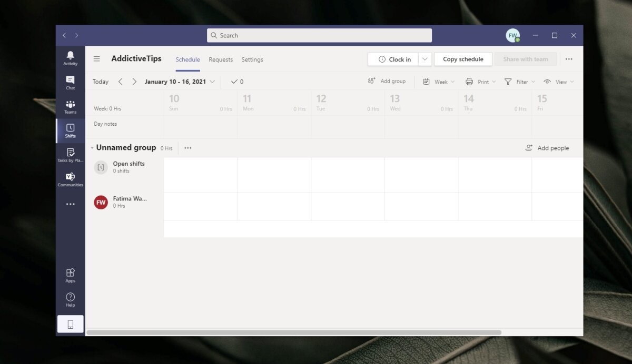Image resolution: width=632 pixels, height=364 pixels.
Task: Click the Copy schedule button
Action: (463, 59)
